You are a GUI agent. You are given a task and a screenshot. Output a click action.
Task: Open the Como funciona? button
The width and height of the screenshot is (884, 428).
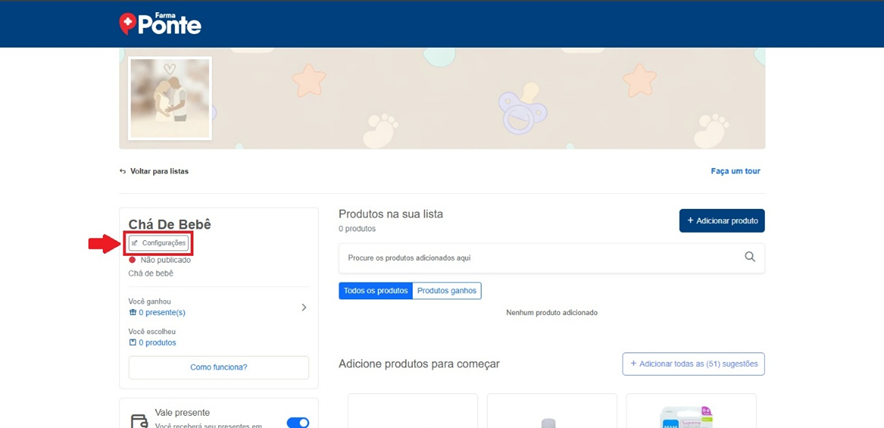pos(218,367)
